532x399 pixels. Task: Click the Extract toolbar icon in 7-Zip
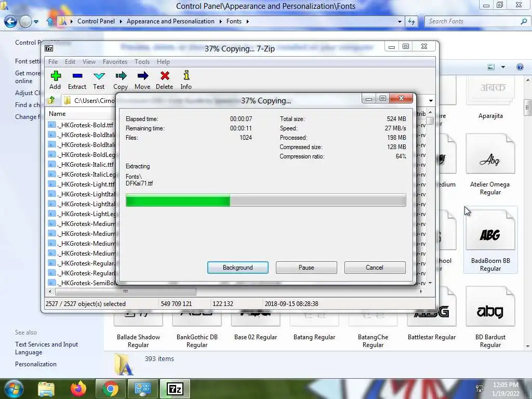coord(77,80)
